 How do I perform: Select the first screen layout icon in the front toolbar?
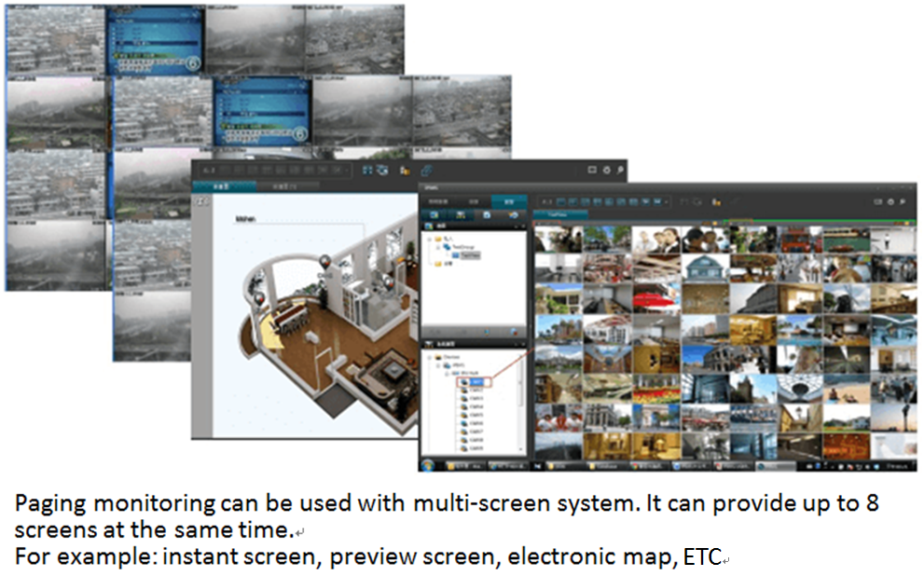561,202
